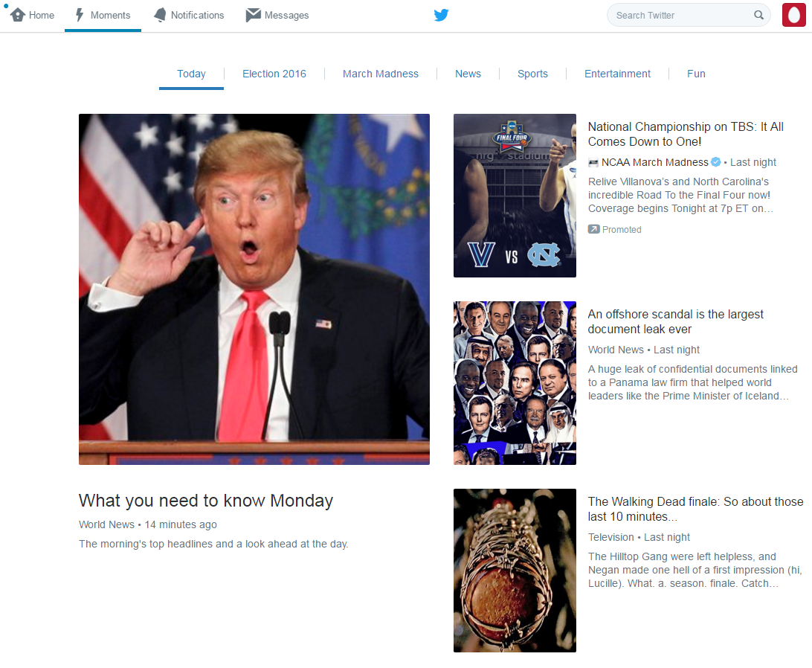The image size is (812, 668).
Task: Select the March Madness tab
Action: click(380, 74)
